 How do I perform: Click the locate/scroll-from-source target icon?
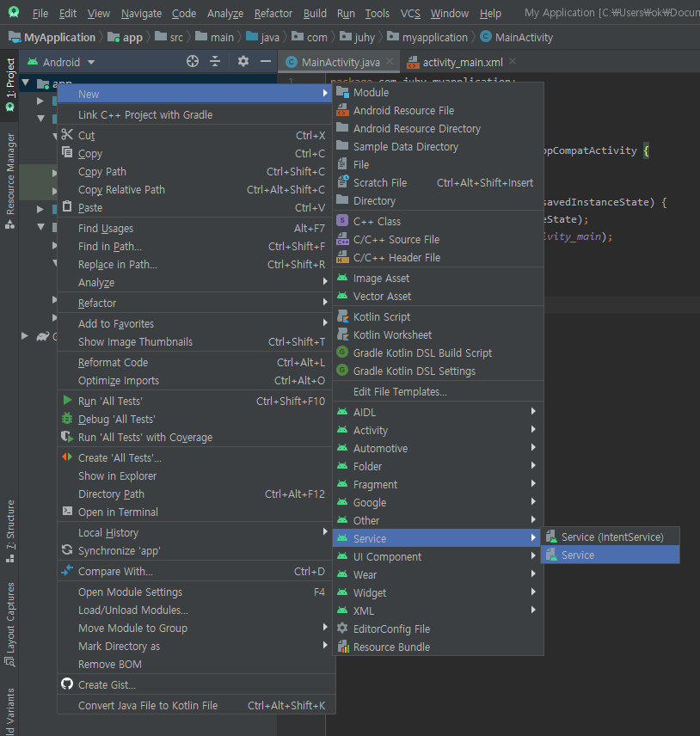(193, 62)
